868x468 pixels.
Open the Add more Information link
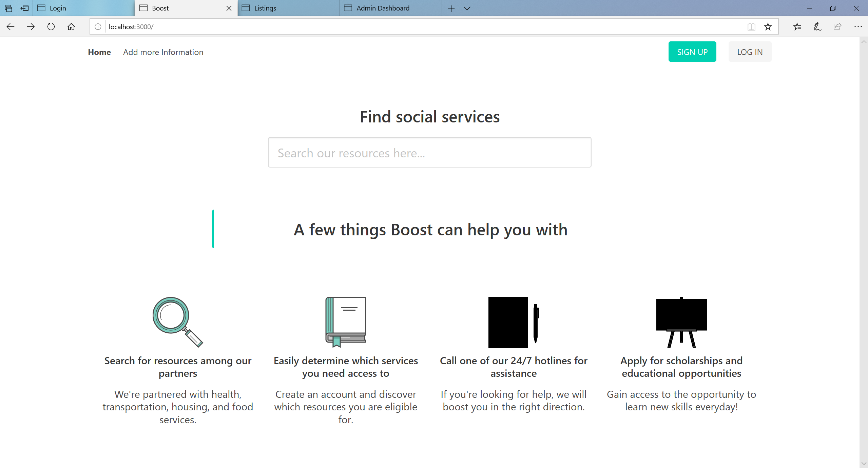point(163,52)
